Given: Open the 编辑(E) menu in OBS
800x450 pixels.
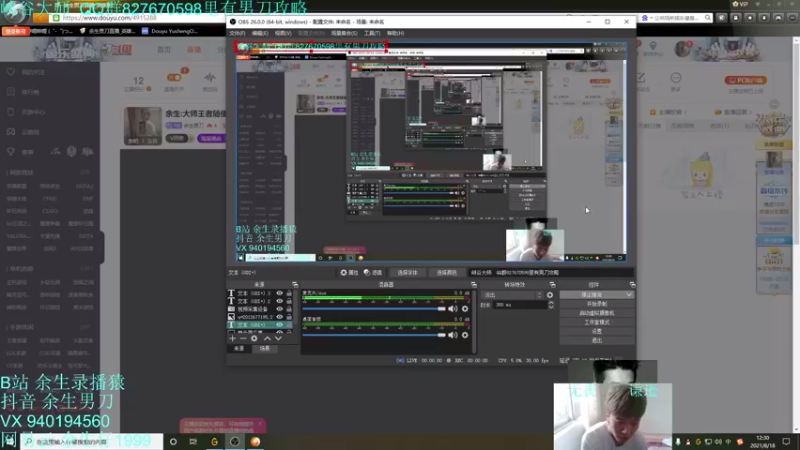Looking at the screenshot, I should (260, 33).
